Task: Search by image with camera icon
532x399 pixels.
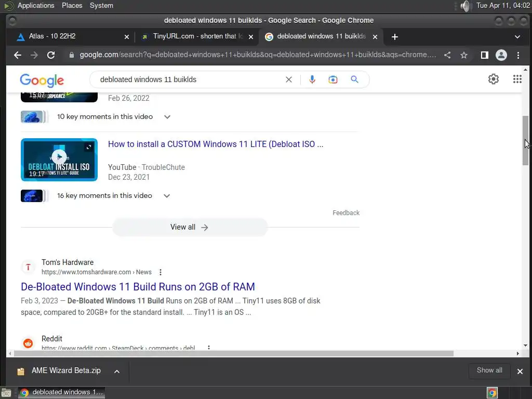Action: [x=333, y=79]
